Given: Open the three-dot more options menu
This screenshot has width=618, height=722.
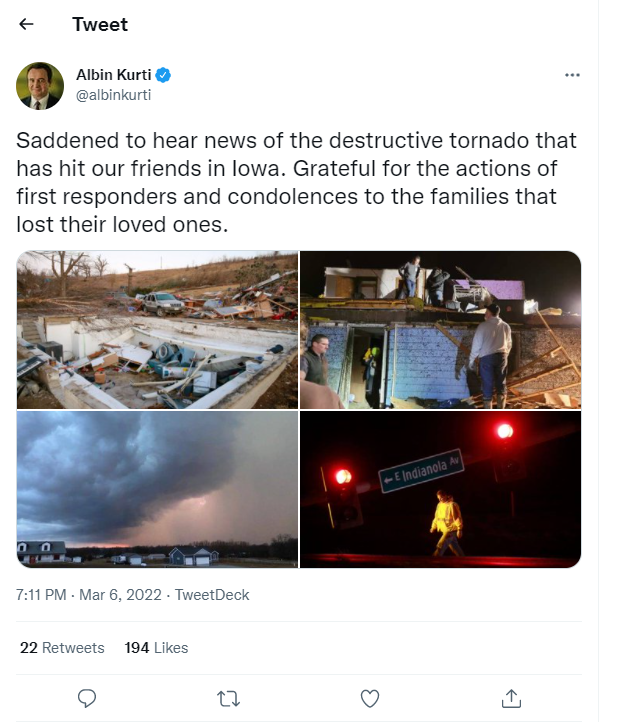Looking at the screenshot, I should click(572, 75).
